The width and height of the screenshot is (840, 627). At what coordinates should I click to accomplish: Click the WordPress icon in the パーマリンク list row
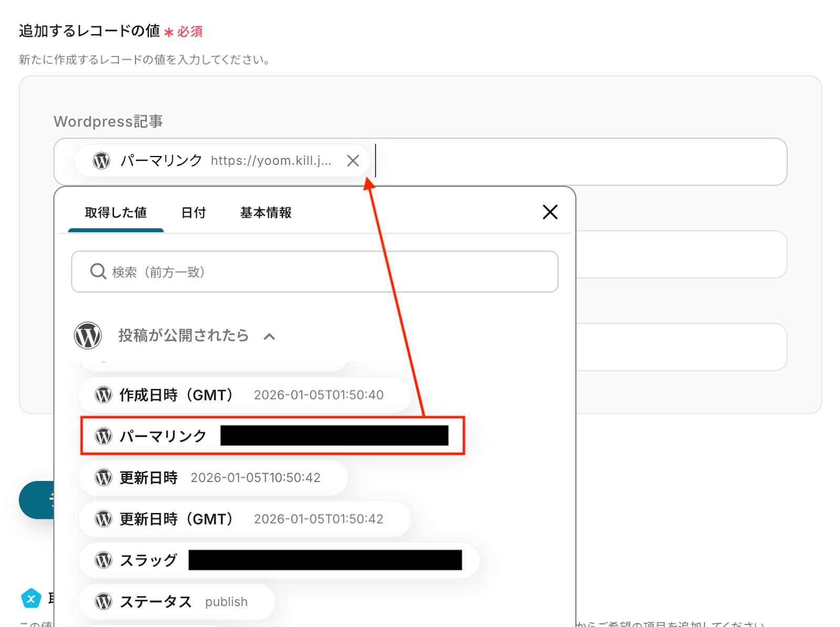click(103, 436)
